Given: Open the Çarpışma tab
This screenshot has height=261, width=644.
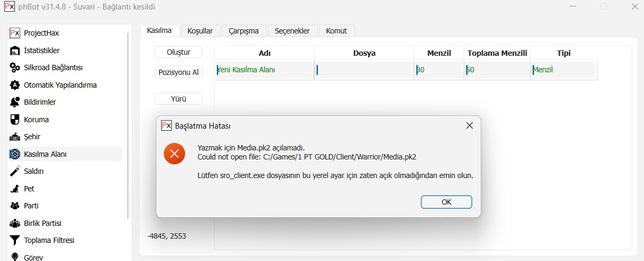Looking at the screenshot, I should (x=244, y=31).
